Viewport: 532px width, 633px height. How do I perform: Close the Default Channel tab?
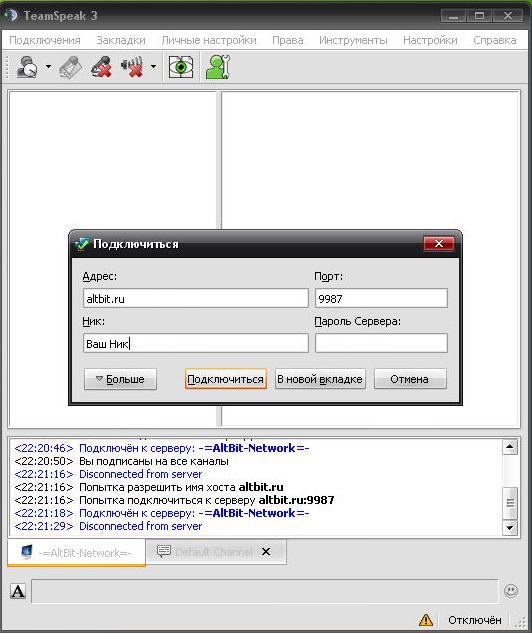[x=266, y=551]
